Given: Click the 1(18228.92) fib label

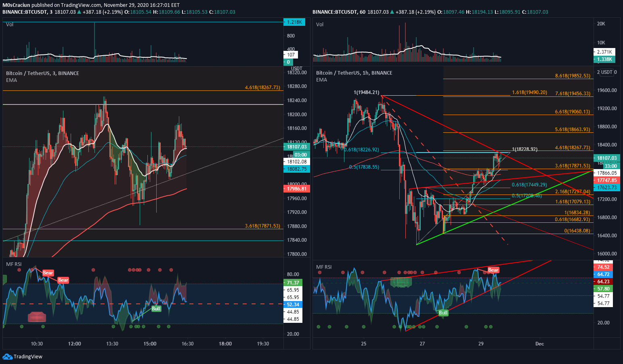Looking at the screenshot, I should (524, 149).
